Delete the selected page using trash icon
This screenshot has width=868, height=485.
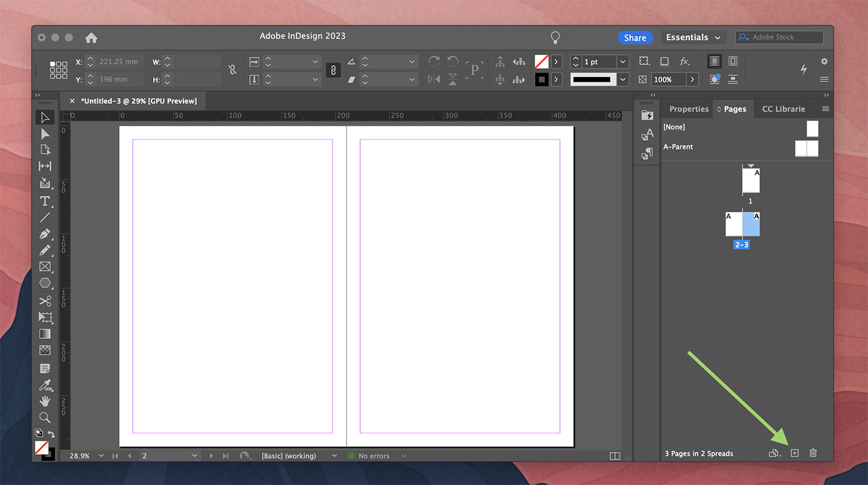[x=813, y=453]
